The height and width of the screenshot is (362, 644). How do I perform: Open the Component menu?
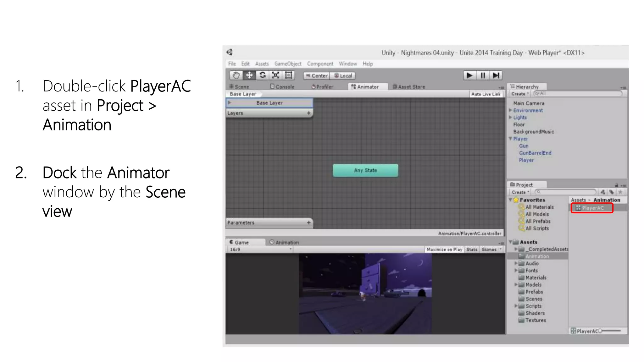[x=320, y=64]
